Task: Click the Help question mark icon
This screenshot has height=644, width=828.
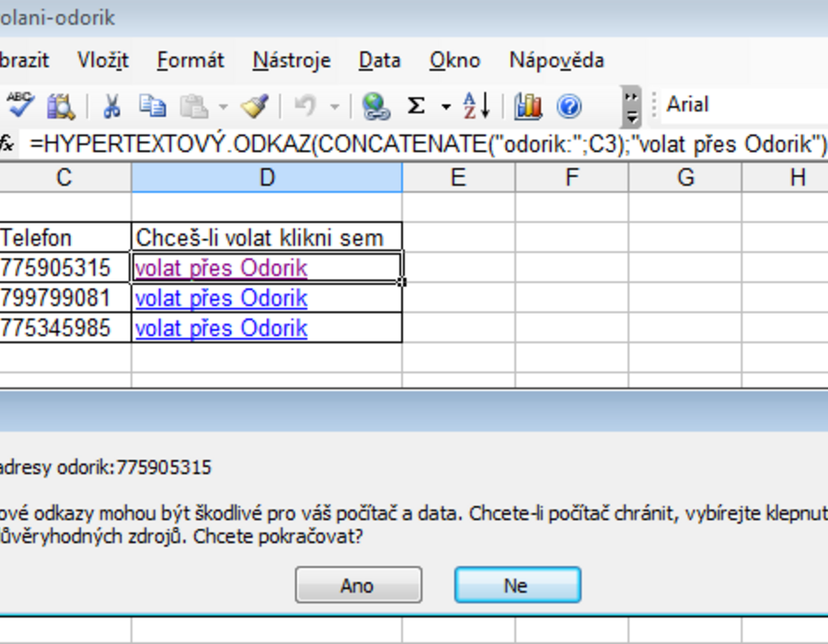Action: coord(569,106)
